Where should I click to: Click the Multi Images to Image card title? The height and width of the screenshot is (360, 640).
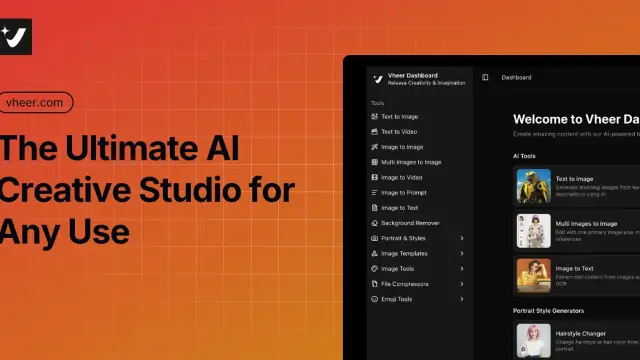tap(586, 224)
